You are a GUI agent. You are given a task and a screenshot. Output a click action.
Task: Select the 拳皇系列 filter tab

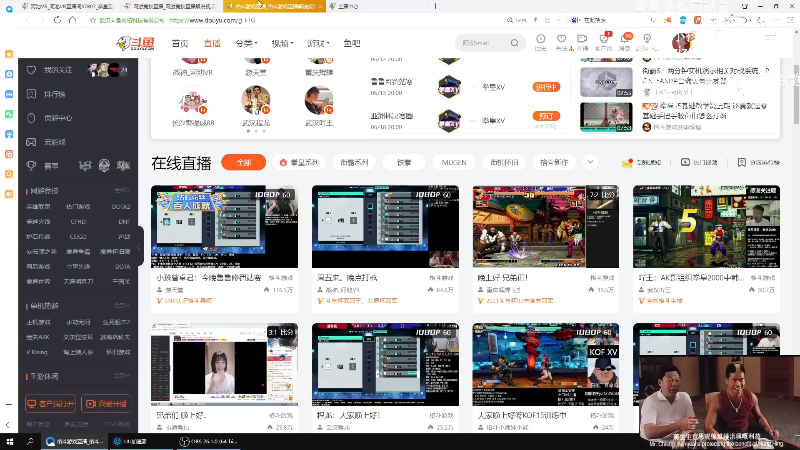coord(299,162)
